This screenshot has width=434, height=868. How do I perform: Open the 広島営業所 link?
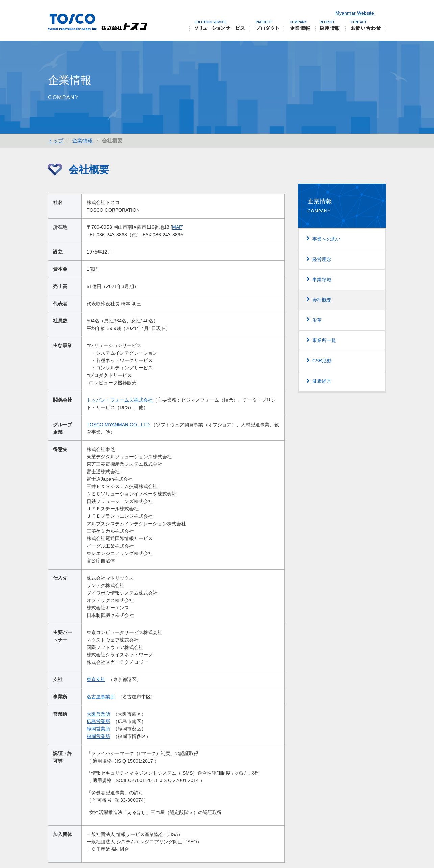pos(98,721)
